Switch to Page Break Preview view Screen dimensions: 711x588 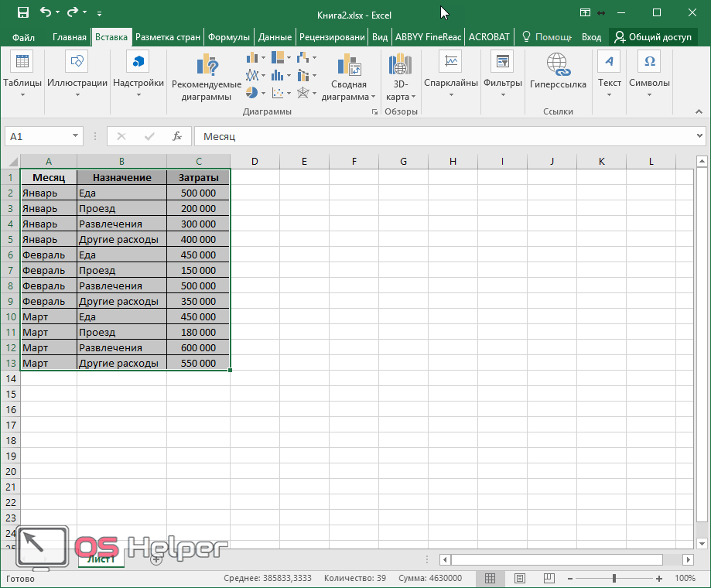549,578
